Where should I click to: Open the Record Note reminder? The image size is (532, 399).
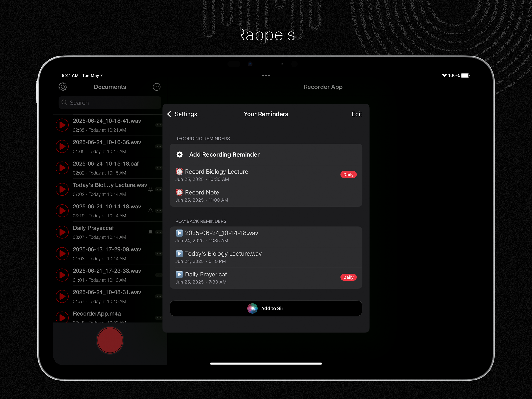coord(266,196)
